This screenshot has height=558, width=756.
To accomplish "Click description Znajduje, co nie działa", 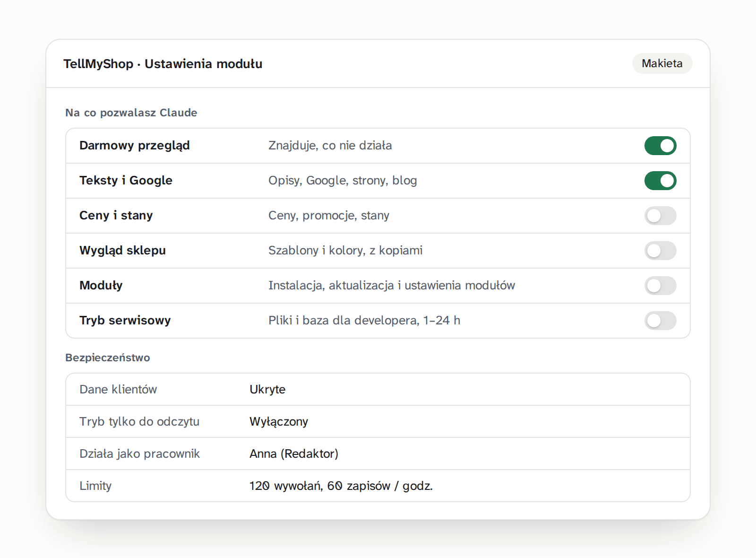I will [x=330, y=146].
